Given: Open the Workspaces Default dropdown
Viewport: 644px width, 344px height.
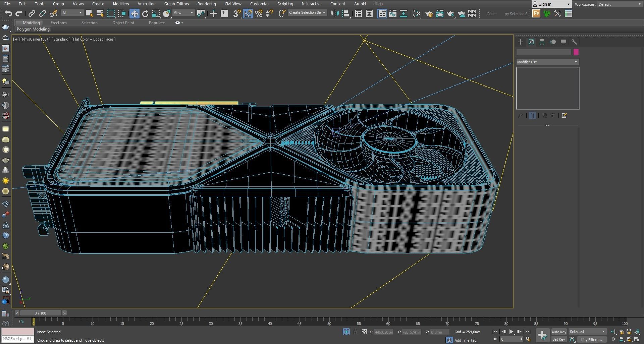Looking at the screenshot, I should tap(620, 4).
